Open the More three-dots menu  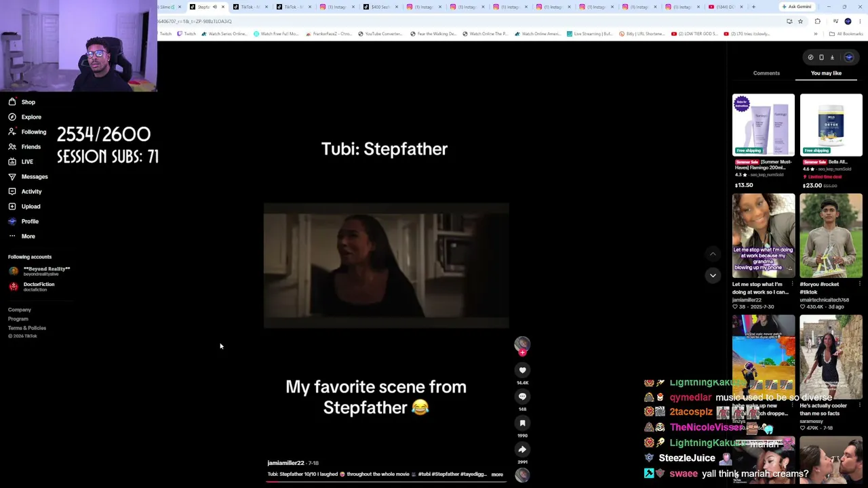[12, 236]
